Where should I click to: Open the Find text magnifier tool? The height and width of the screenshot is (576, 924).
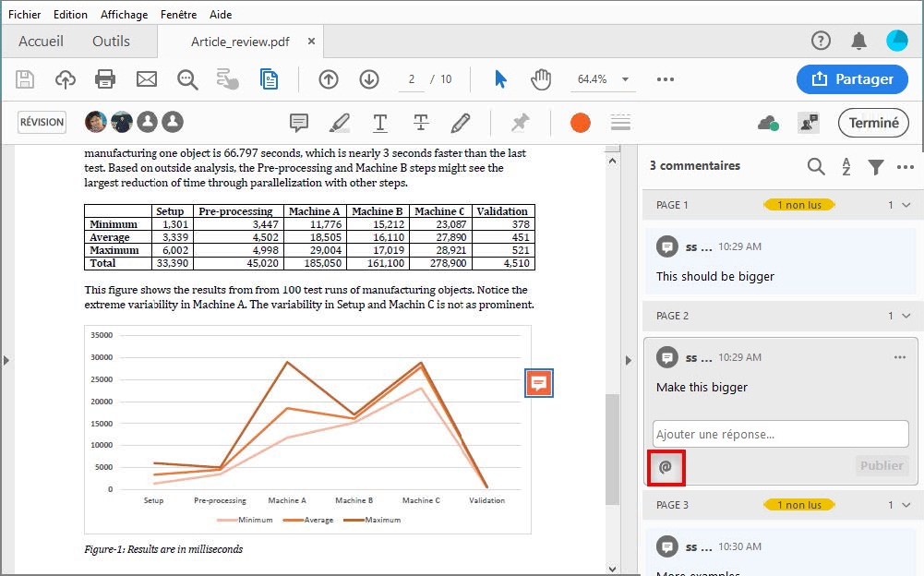[187, 79]
